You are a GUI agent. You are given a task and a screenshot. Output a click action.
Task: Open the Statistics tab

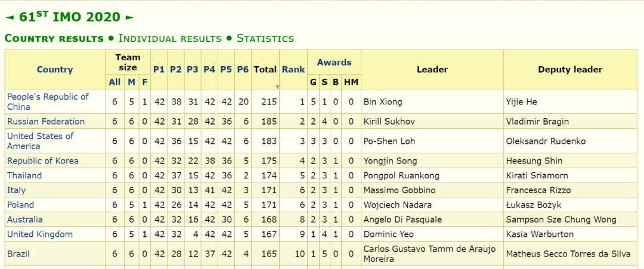pyautogui.click(x=265, y=38)
